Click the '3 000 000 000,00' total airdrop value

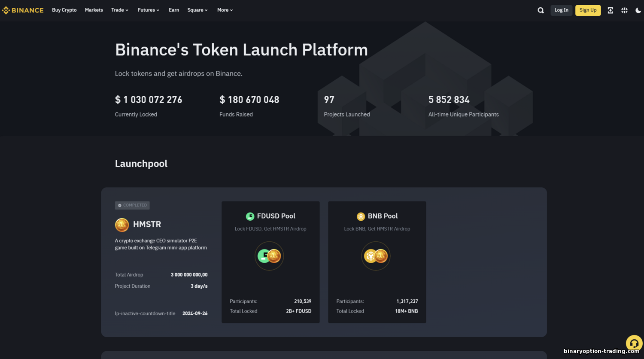coord(189,275)
